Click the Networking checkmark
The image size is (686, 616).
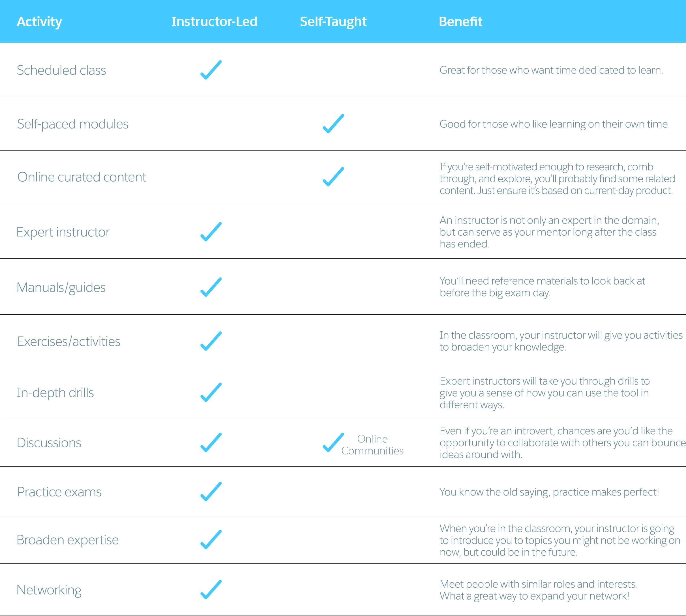tap(211, 590)
